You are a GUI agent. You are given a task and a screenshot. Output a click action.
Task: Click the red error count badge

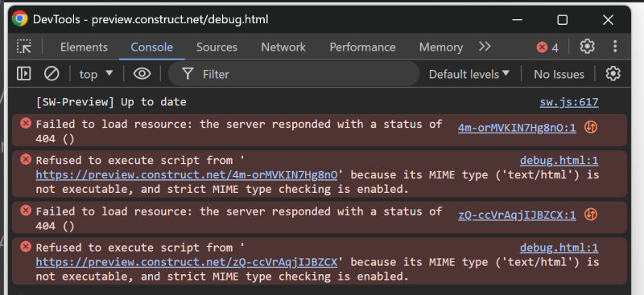point(547,47)
